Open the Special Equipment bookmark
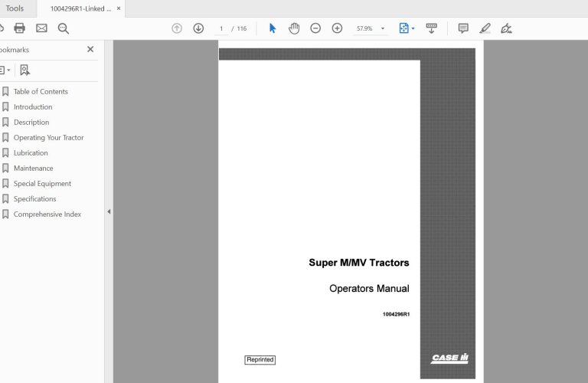This screenshot has height=383, width=588. click(x=42, y=184)
